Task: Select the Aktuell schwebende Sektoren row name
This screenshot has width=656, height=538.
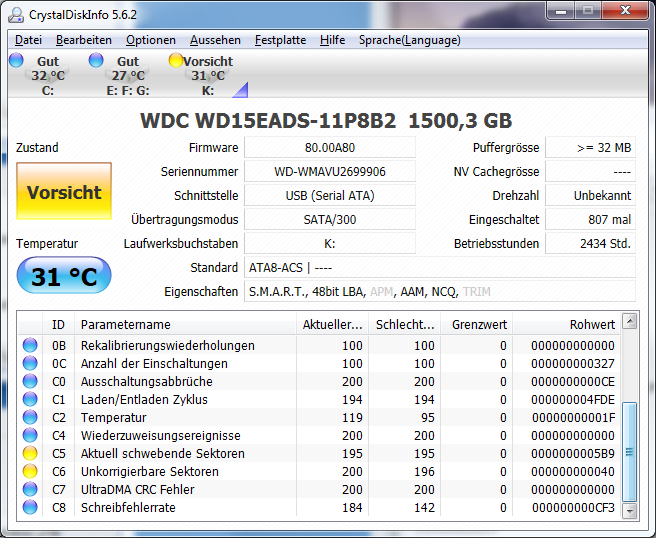Action: 163,453
